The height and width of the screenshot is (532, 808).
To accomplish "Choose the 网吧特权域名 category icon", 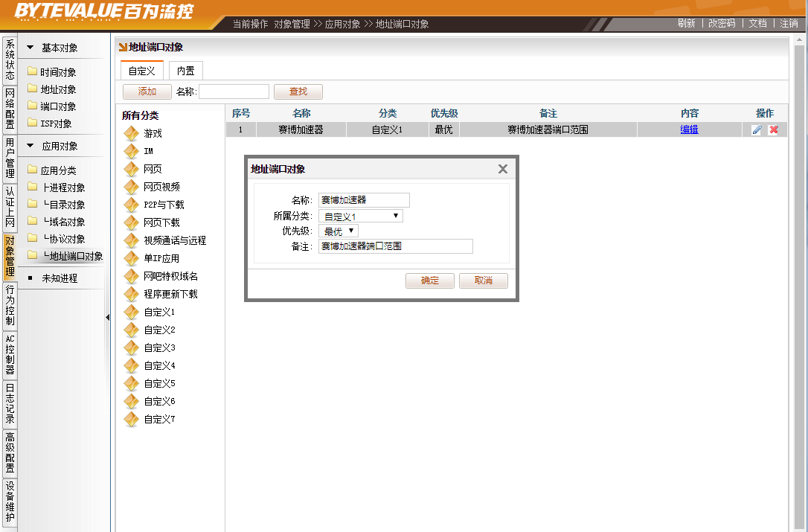I will (x=132, y=277).
